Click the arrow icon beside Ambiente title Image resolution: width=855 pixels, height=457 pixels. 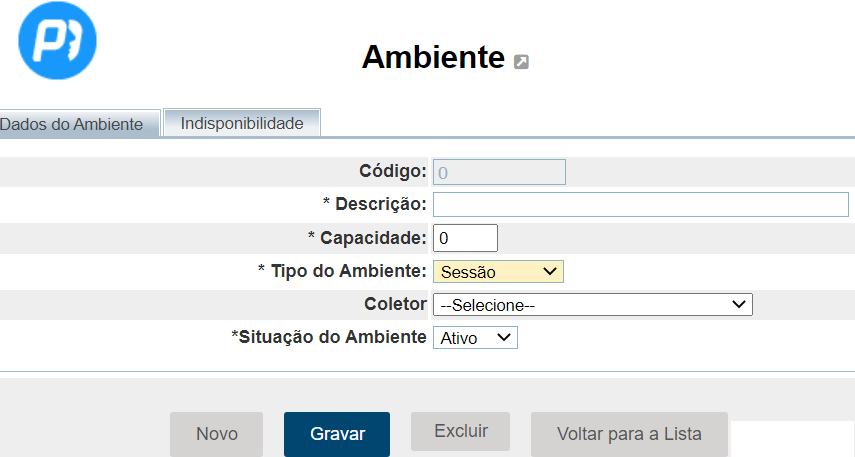(521, 62)
